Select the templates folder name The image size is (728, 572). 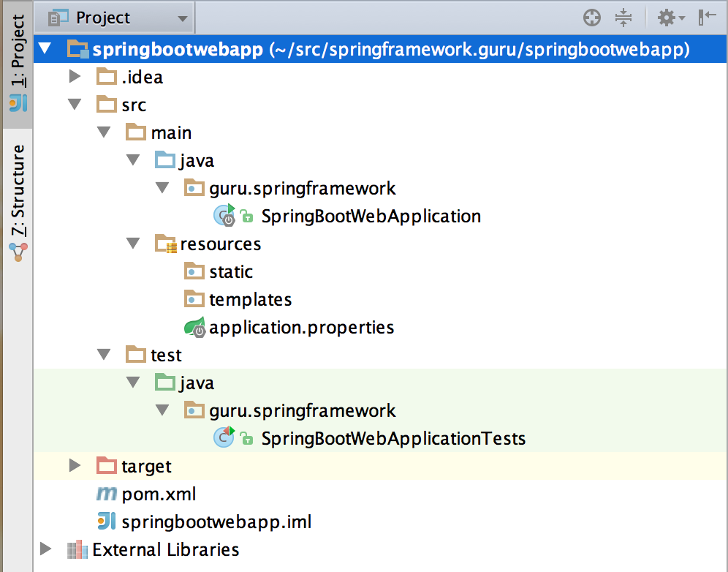coord(250,300)
